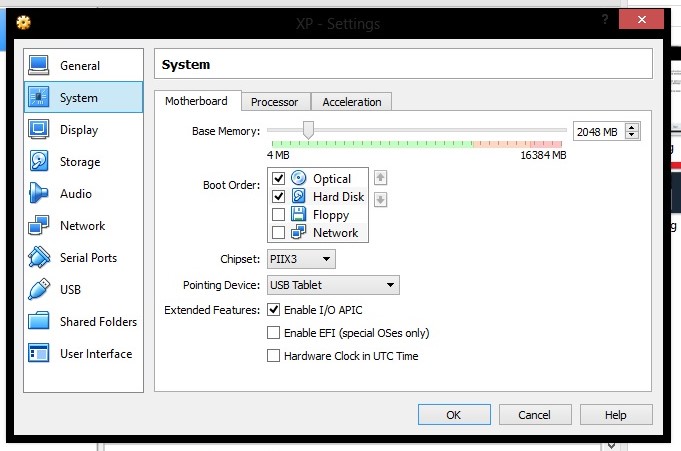
Task: Open the Audio speaker icon
Action: pyautogui.click(x=39, y=193)
